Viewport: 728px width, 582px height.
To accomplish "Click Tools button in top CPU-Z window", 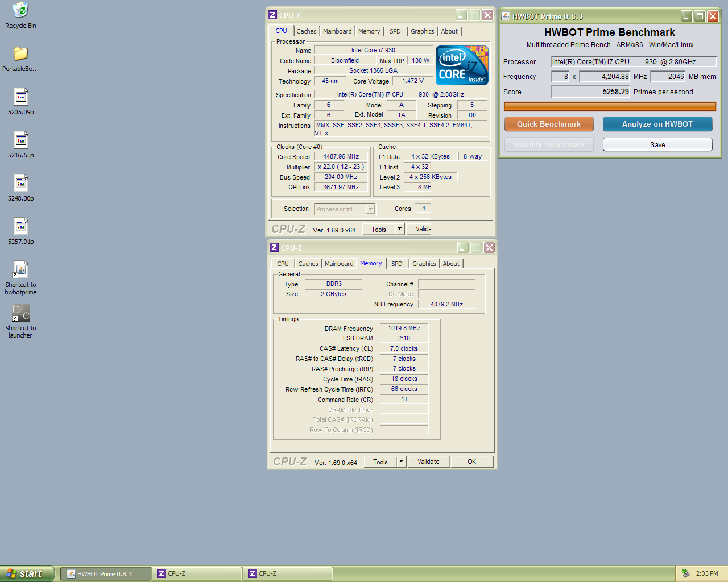I will coord(379,229).
